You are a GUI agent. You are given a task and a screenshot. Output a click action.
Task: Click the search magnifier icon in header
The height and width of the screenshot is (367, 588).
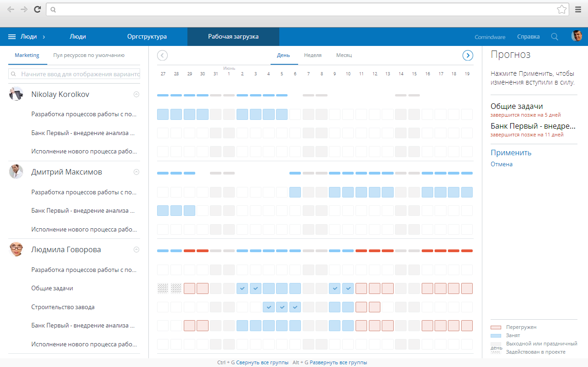tap(554, 37)
